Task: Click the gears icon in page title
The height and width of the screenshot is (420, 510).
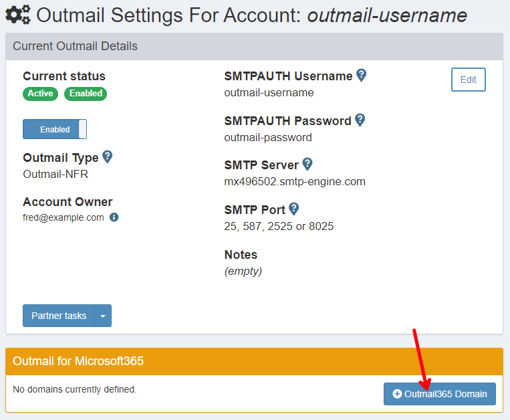Action: (x=18, y=15)
